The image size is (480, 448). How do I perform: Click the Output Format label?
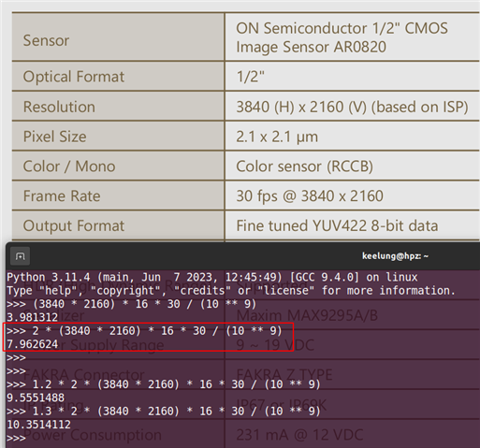point(74,225)
